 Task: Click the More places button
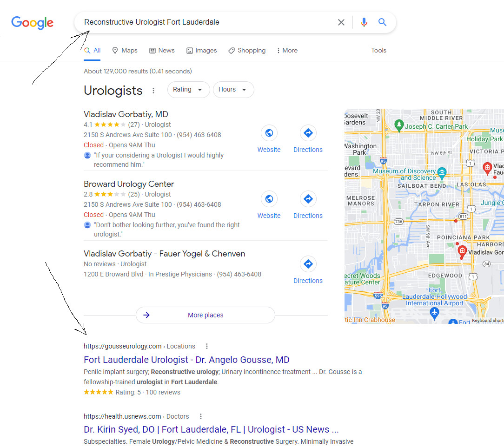[x=205, y=315]
